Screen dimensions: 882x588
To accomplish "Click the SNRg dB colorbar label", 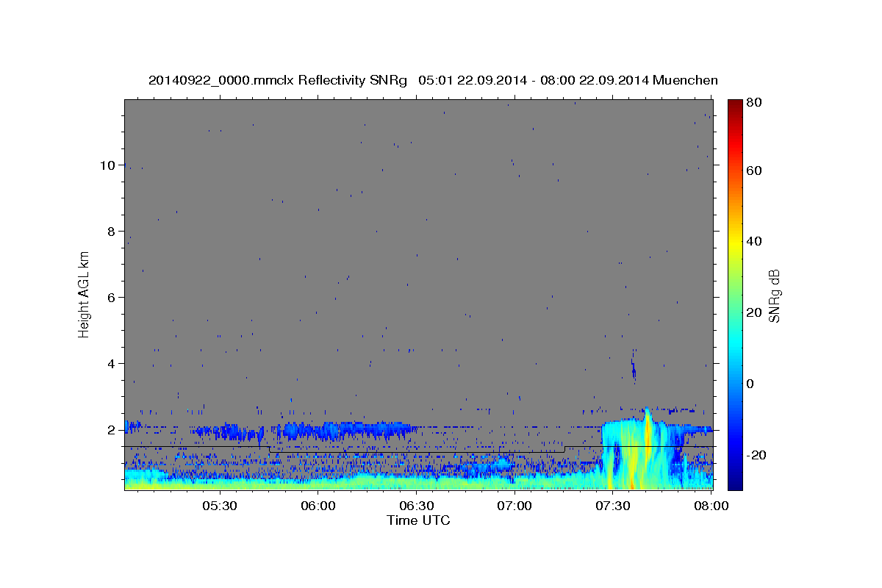I will tap(774, 295).
